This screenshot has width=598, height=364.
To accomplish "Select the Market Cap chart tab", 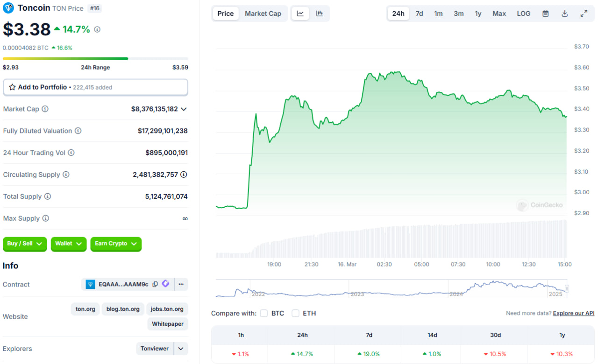I will pos(263,14).
